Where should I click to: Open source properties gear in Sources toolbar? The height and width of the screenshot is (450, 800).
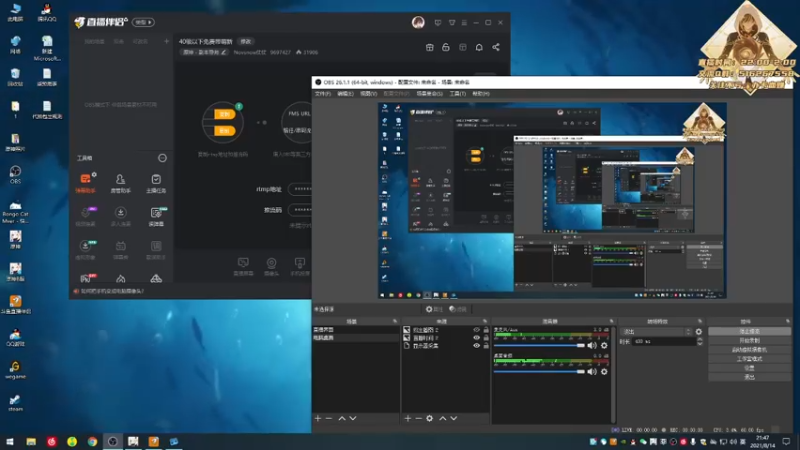tap(430, 418)
